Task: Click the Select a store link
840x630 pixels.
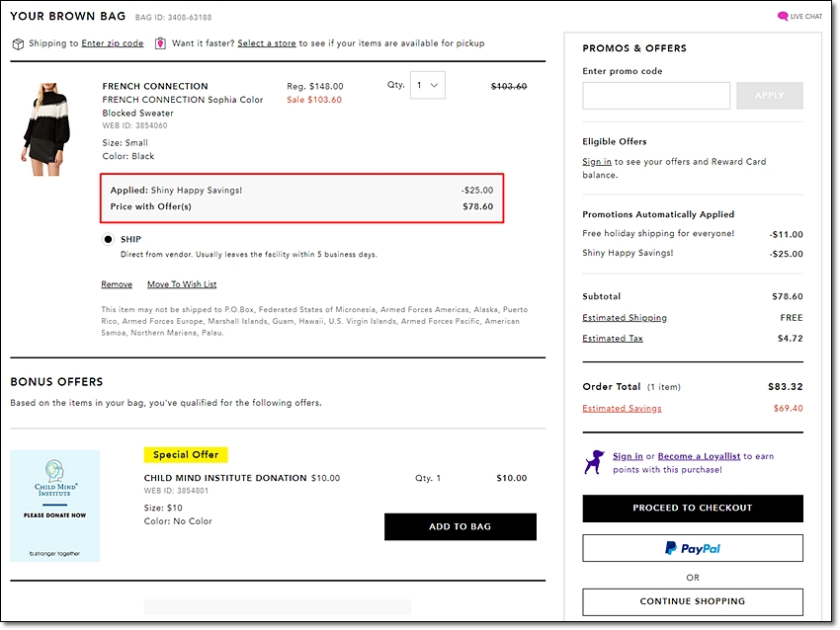Action: (267, 43)
